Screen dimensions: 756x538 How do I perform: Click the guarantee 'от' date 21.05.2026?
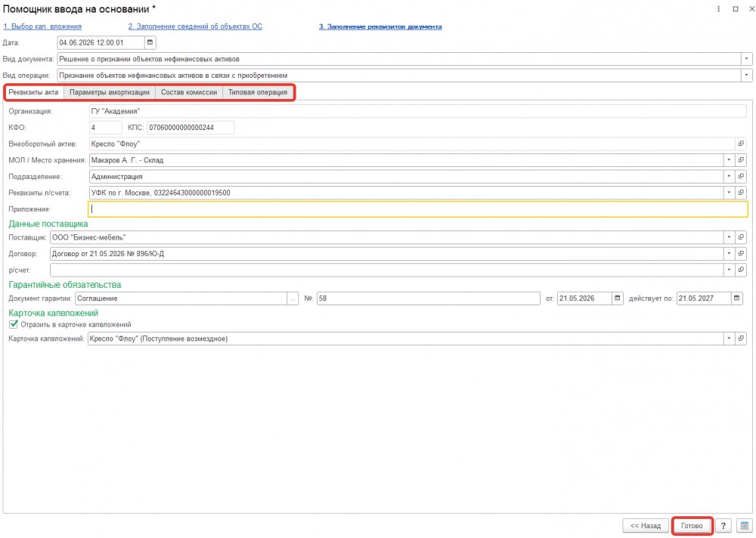[584, 298]
